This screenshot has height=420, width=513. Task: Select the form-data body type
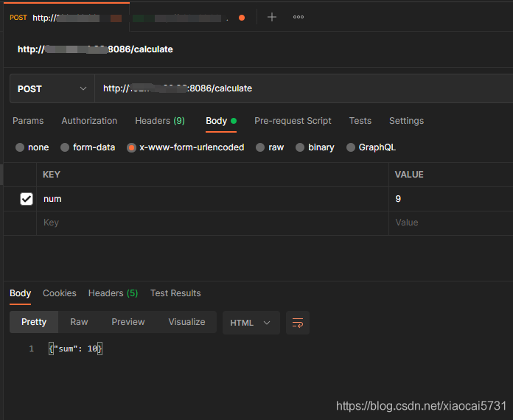pos(65,147)
